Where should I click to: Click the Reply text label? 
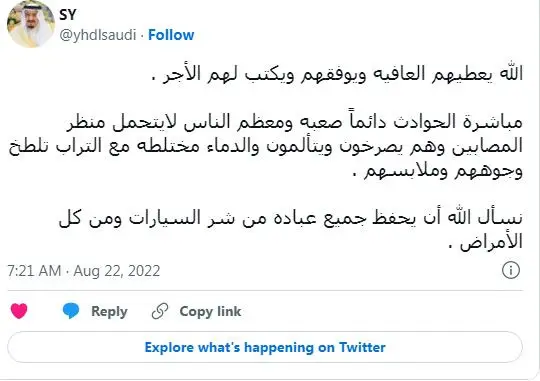point(109,311)
